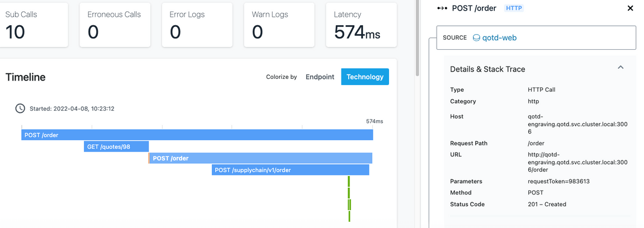
Task: Collapse Details & Stack Trace section
Action: coord(621,68)
